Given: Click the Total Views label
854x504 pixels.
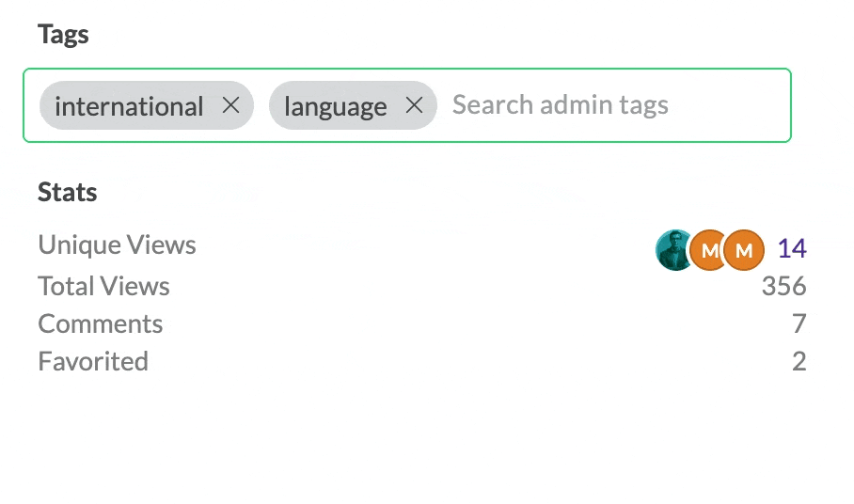Looking at the screenshot, I should (x=104, y=286).
